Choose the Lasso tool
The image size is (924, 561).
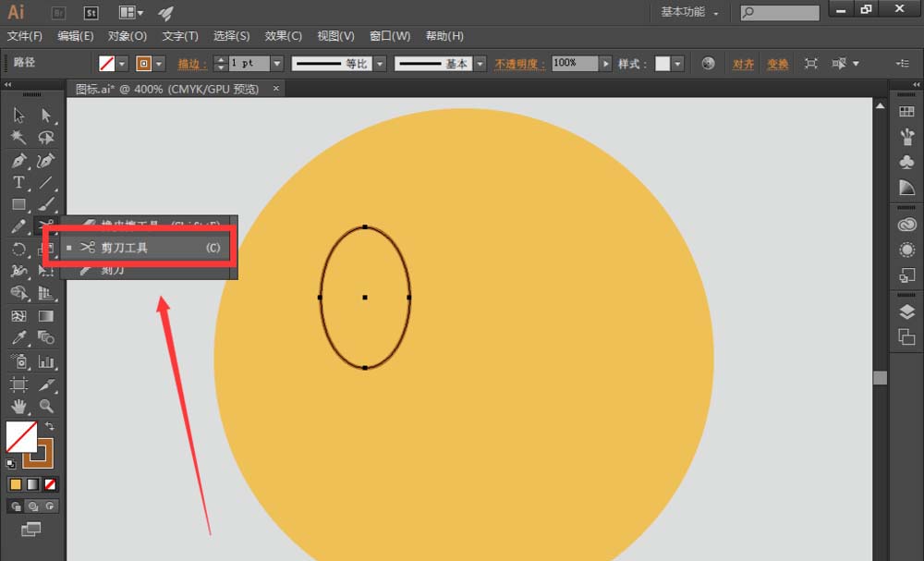(x=46, y=138)
